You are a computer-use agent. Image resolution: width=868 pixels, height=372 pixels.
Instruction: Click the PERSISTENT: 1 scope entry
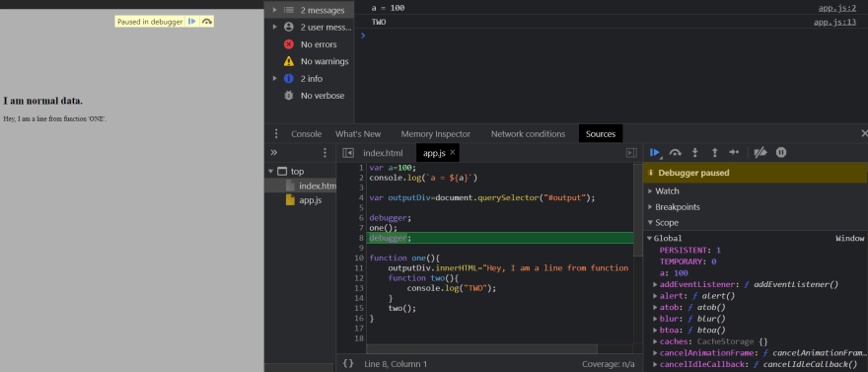pos(689,251)
